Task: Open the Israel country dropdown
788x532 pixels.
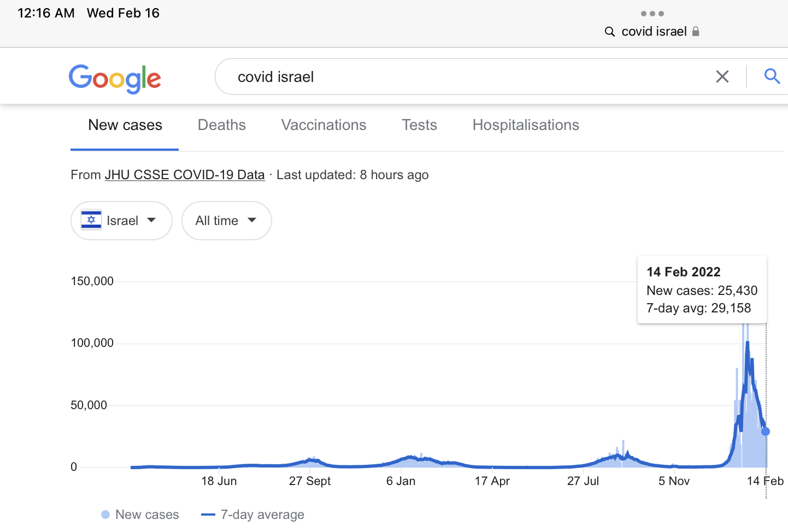Action: tap(121, 221)
